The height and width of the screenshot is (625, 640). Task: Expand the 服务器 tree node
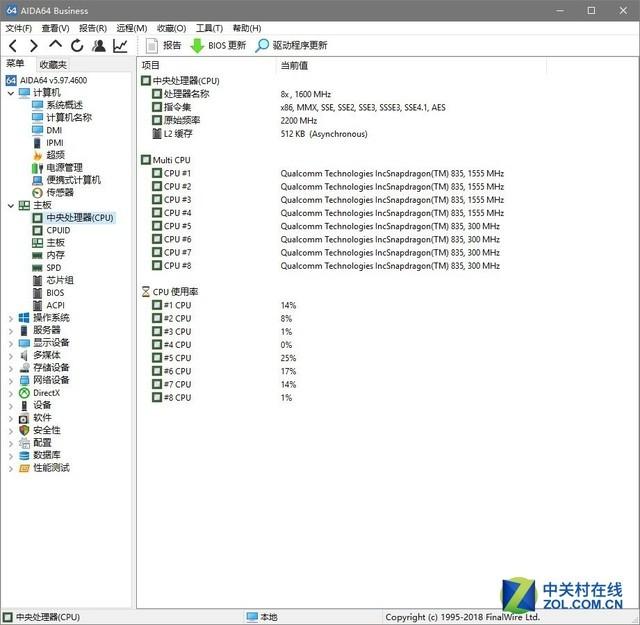coord(11,331)
